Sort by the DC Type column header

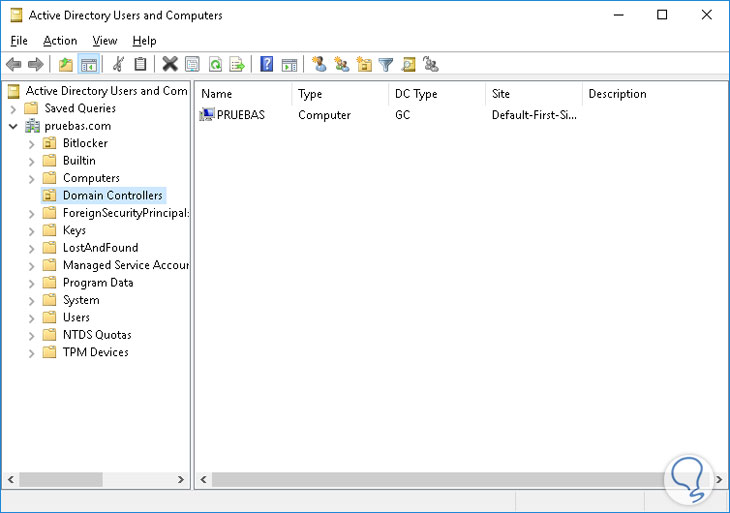[416, 94]
